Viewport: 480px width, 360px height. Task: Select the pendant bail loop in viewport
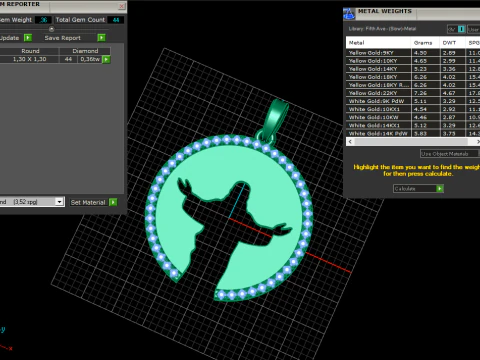[x=275, y=118]
